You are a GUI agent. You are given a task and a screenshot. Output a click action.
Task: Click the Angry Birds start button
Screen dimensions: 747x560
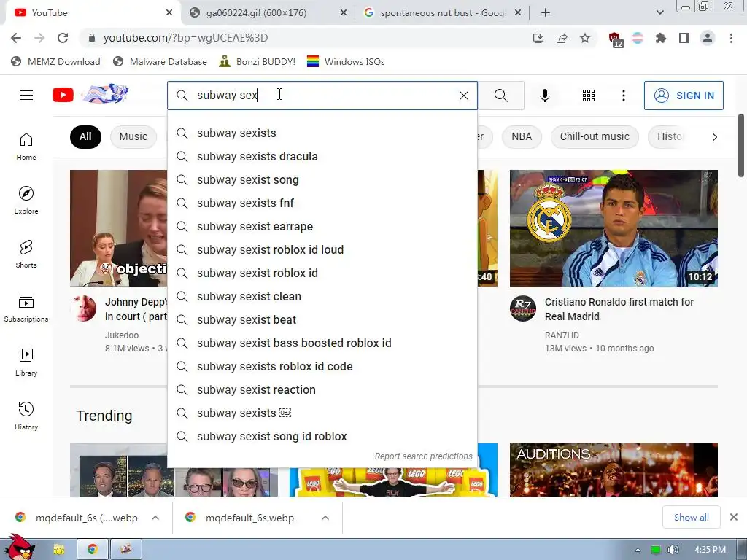point(19,547)
